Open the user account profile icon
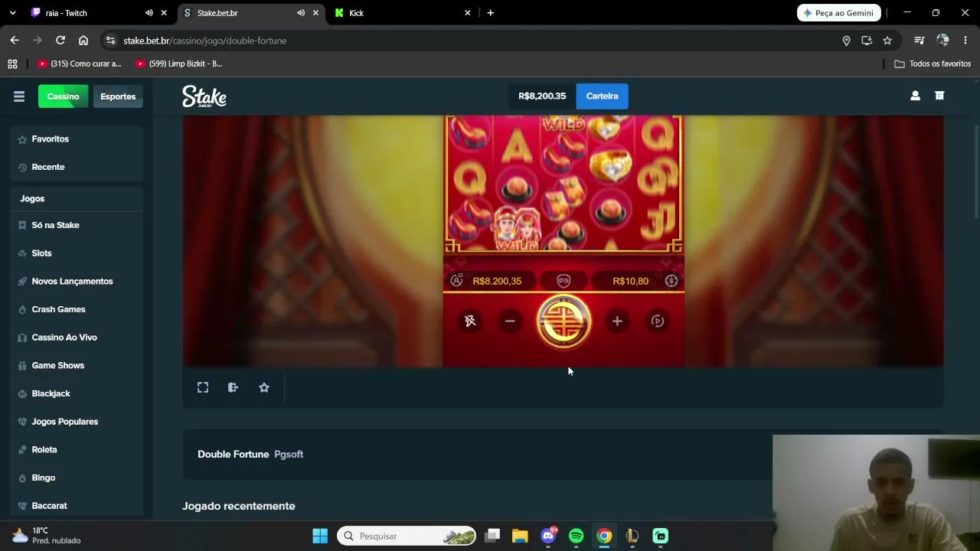 tap(915, 96)
